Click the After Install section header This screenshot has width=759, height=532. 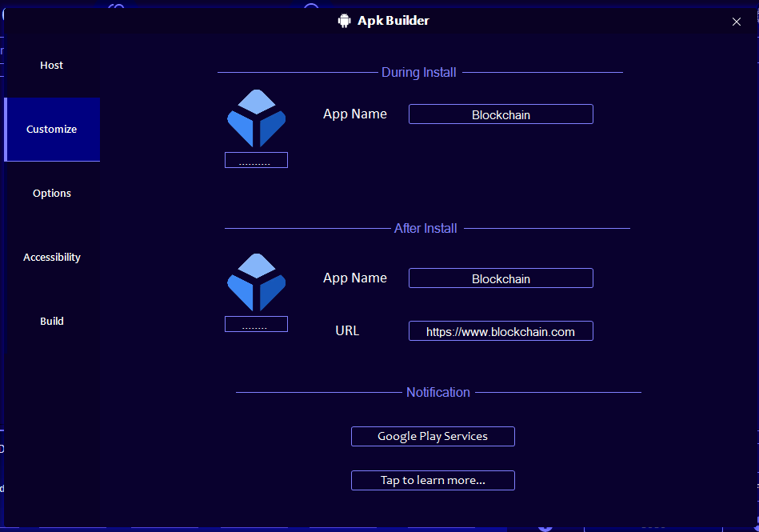click(x=425, y=229)
